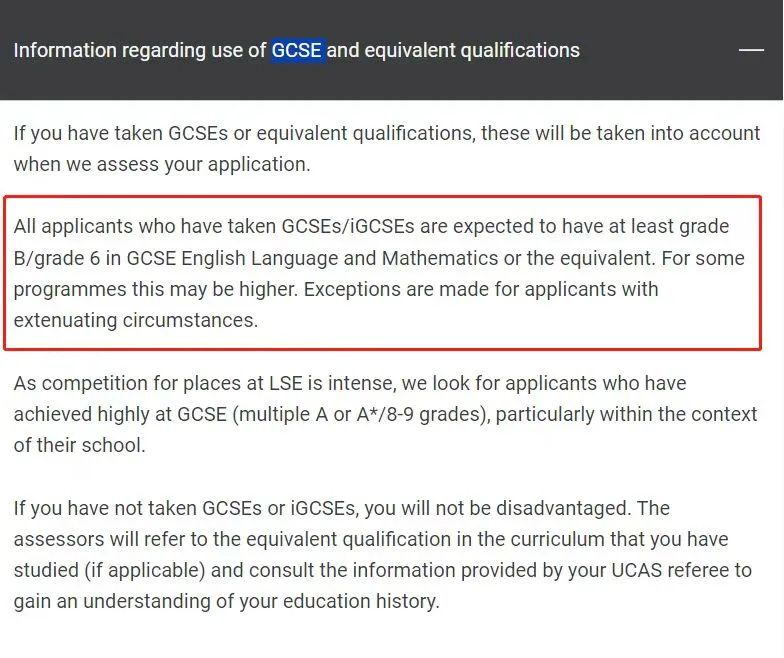Click the phrase 'extenuating circumstances'
Viewport: 784px width, 658px height.
[136, 320]
